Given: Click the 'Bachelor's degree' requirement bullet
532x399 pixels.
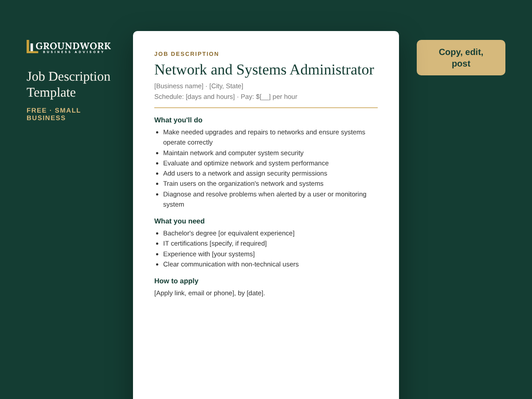Looking at the screenshot, I should point(229,233).
